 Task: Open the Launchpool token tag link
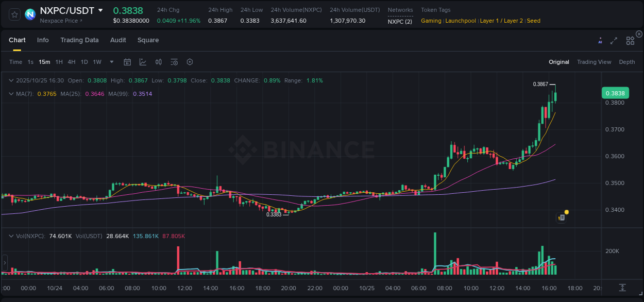click(x=461, y=21)
